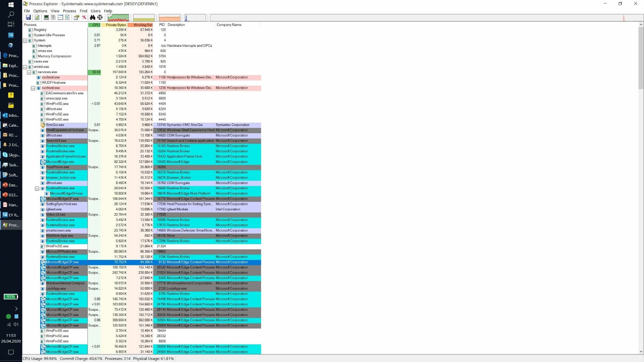Click the battery 93% indicator

(11, 296)
